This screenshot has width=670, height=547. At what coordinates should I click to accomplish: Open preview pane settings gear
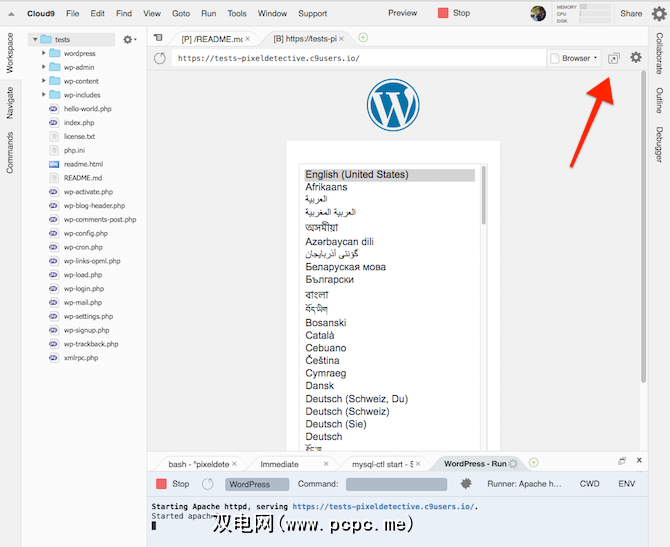(x=636, y=57)
